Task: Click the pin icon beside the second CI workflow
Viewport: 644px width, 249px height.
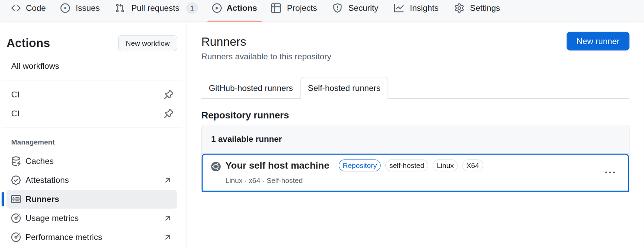Action: point(169,114)
